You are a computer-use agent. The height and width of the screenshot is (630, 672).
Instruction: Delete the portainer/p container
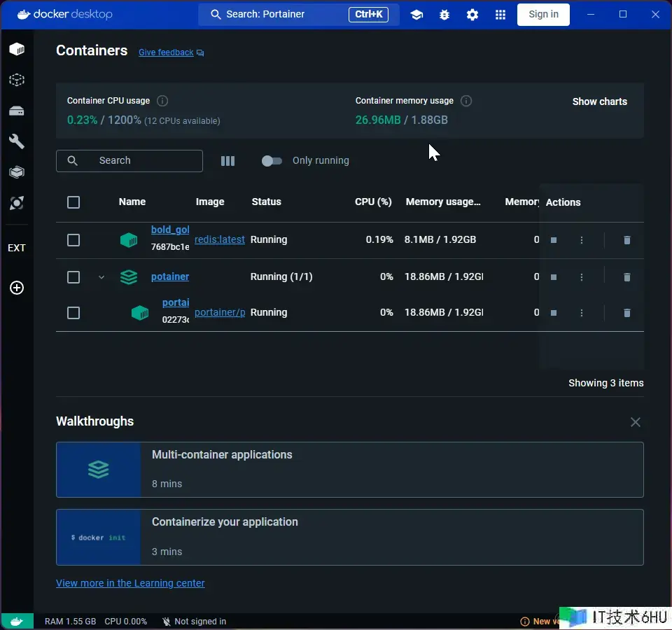point(627,313)
